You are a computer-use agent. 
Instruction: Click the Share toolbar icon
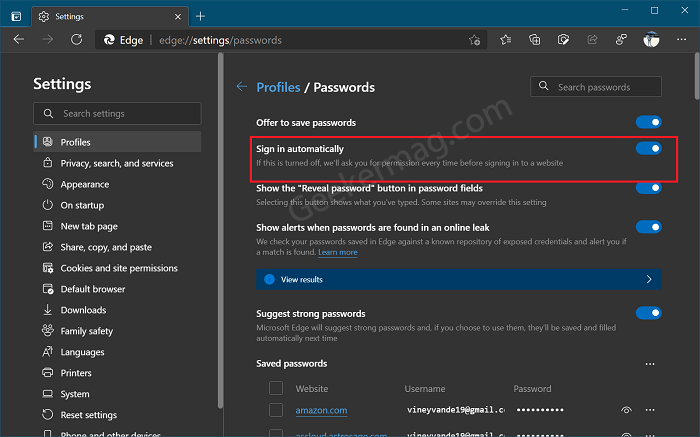pos(592,40)
